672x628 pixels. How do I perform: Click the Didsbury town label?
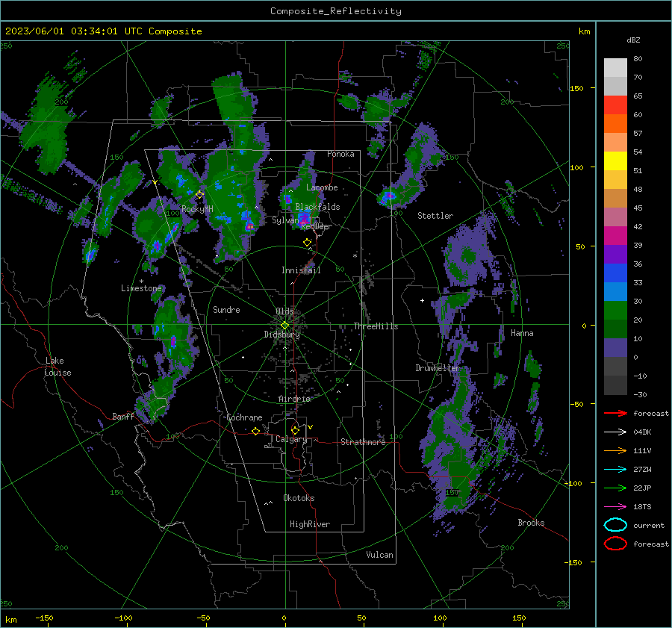[281, 335]
